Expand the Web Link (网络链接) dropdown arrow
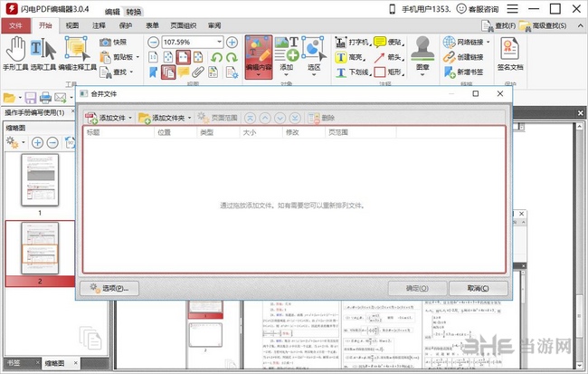Viewport: 588px width, 374px height. point(488,42)
